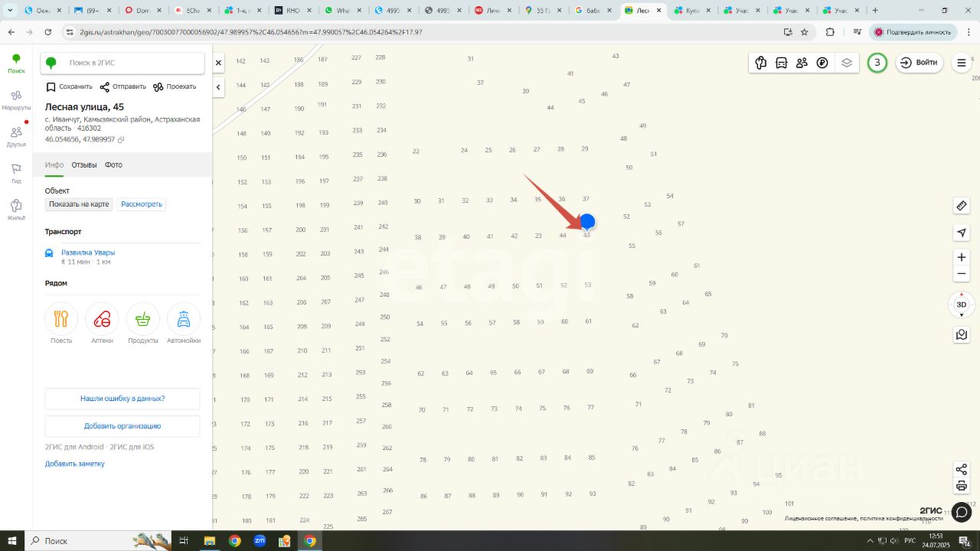
Task: Locate my position with arrow icon
Action: click(x=962, y=233)
